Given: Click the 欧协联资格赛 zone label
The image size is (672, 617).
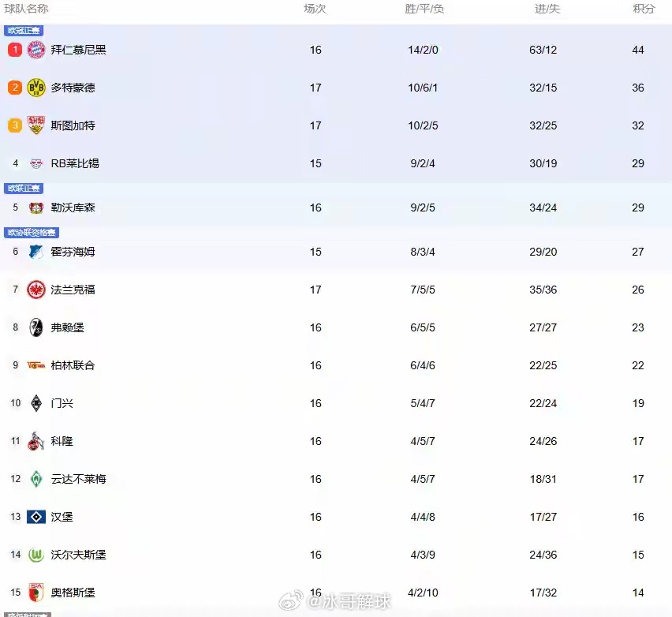Looking at the screenshot, I should [x=32, y=232].
